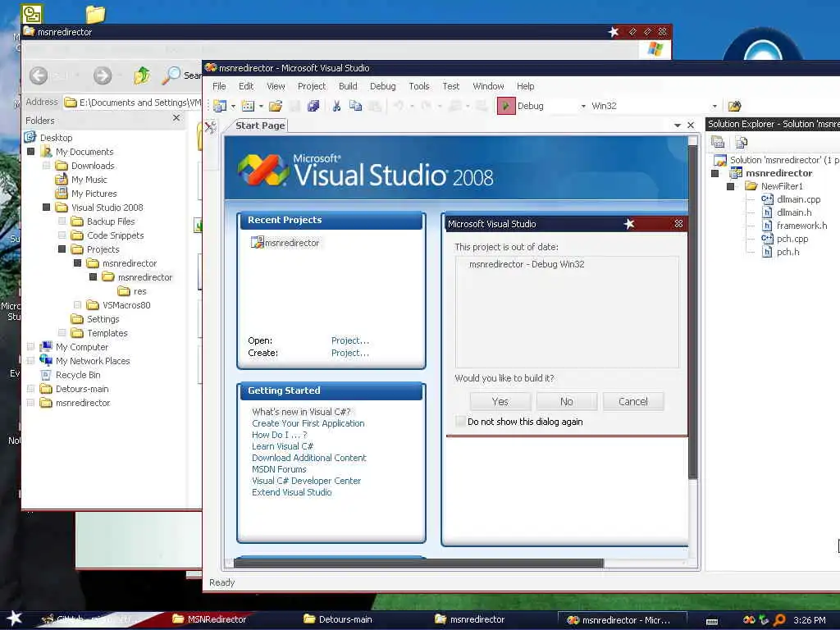
Task: Click the Add New Item toolbar icon
Action: [248, 106]
